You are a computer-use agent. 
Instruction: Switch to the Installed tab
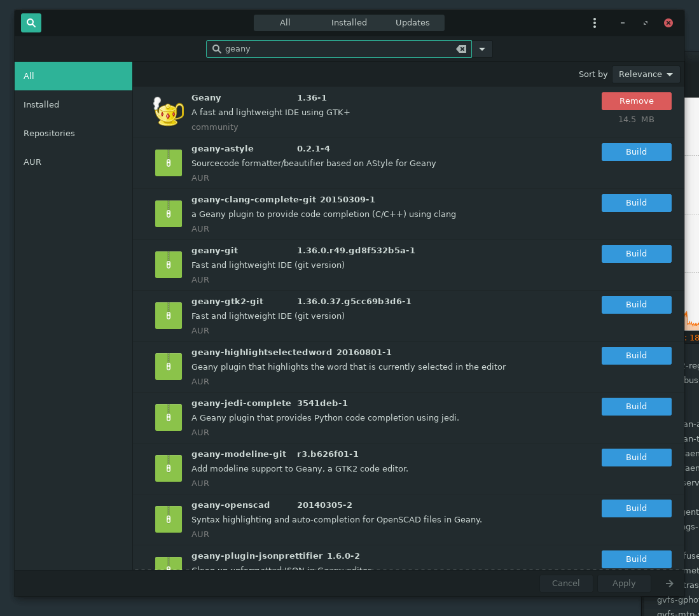point(349,22)
